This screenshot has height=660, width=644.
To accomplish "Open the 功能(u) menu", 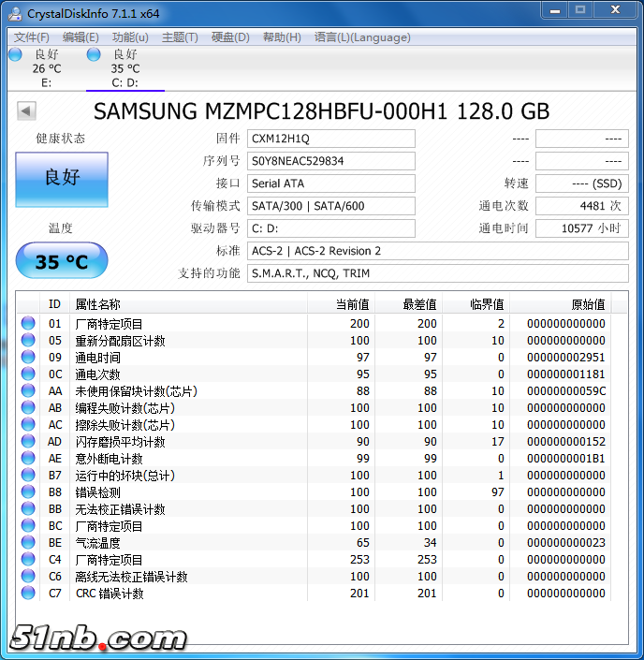I will (x=130, y=37).
